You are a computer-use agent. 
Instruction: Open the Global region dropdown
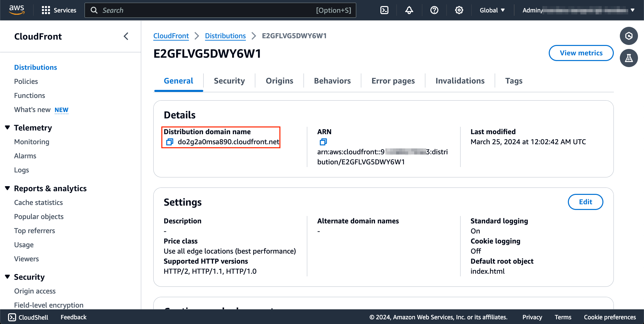[x=492, y=10]
